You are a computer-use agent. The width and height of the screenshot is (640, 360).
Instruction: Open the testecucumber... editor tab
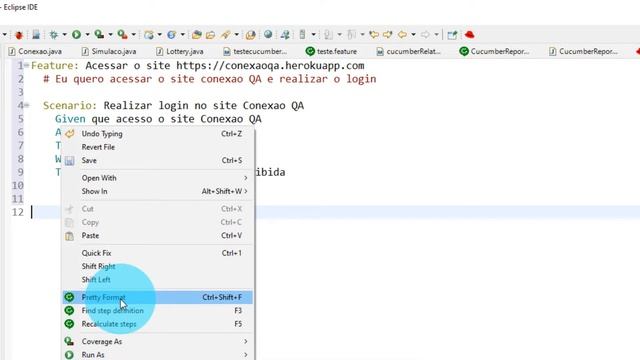(x=255, y=51)
